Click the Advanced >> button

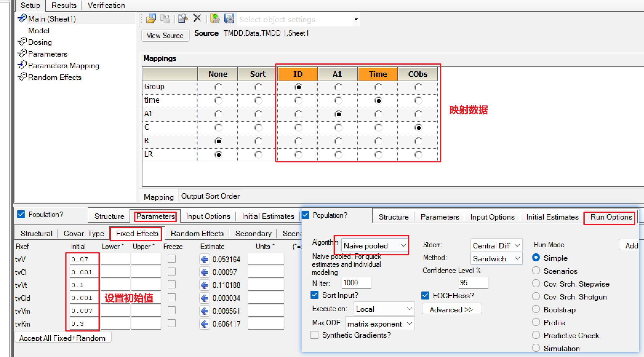pos(451,309)
